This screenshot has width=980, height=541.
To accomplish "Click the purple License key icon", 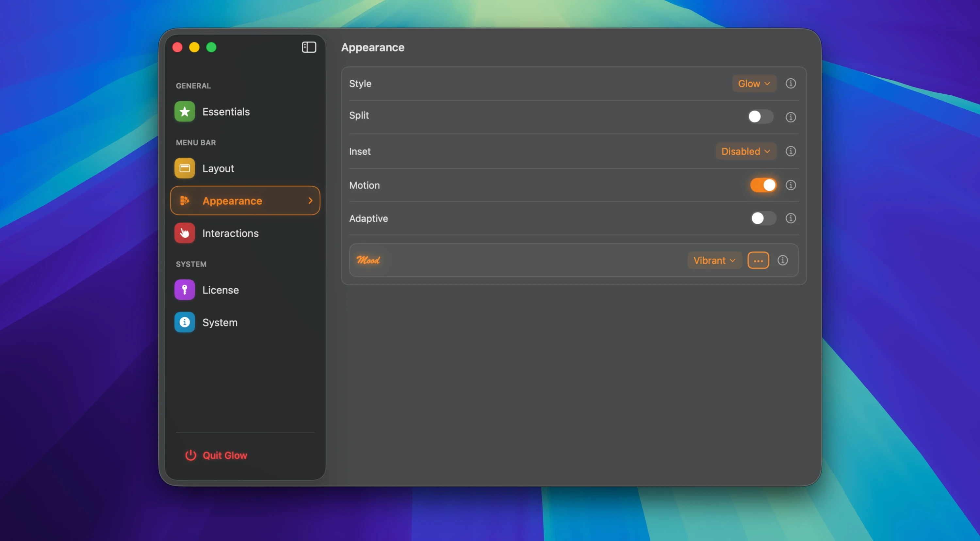I will coord(185,290).
